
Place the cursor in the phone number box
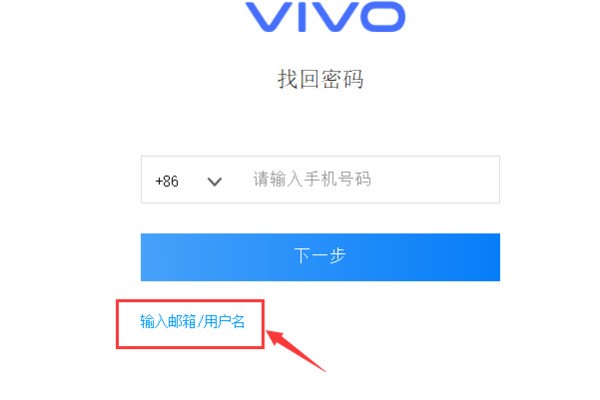click(320, 180)
